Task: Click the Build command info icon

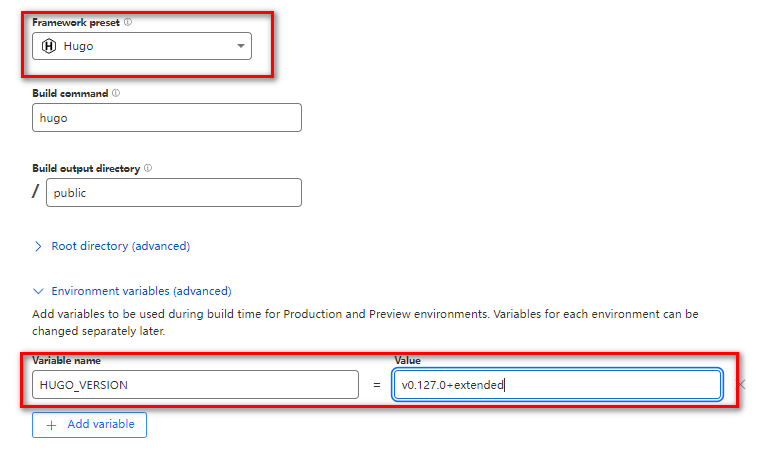Action: tap(116, 93)
